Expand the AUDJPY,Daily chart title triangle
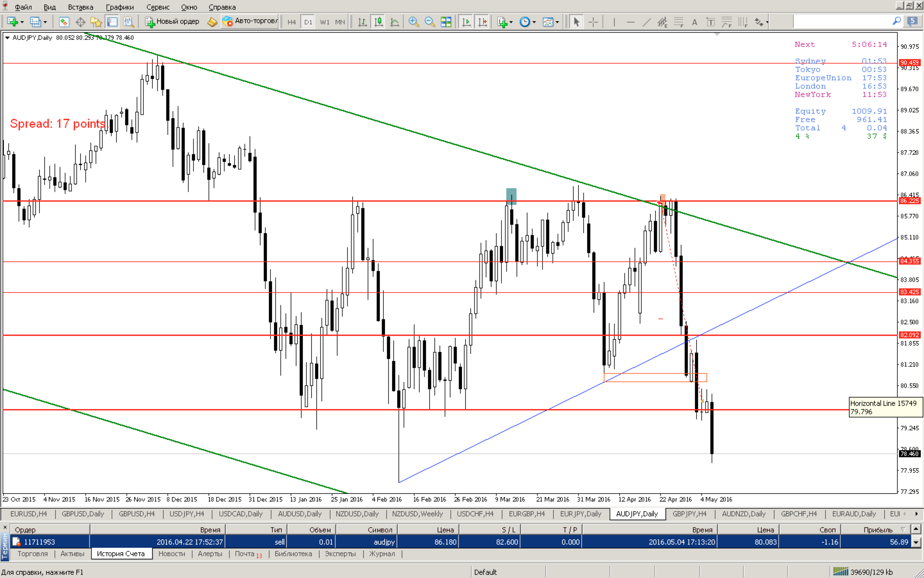Screen dimensions: 924x578 7,38
